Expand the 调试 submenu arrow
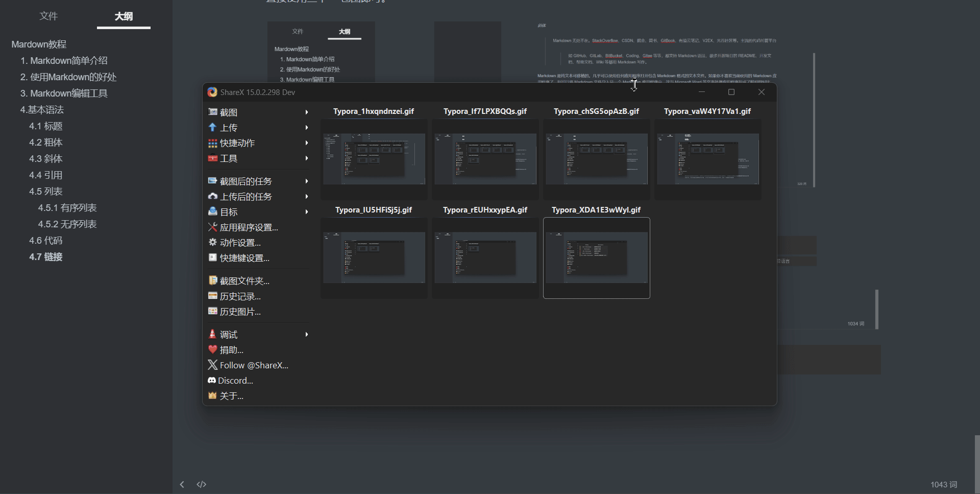980x494 pixels. click(307, 334)
